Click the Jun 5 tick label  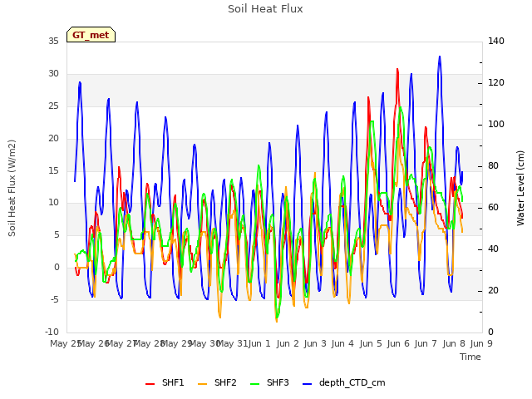(371, 343)
